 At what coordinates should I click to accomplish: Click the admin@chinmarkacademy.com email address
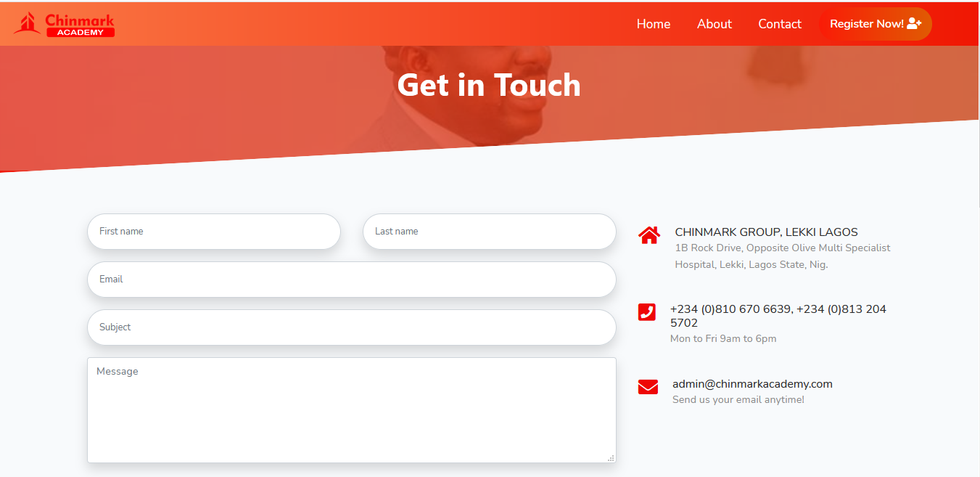click(752, 384)
